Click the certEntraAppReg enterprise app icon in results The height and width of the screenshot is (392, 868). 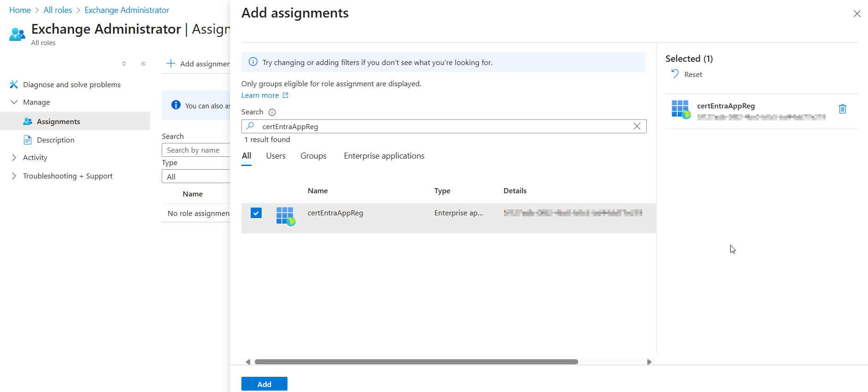(x=285, y=215)
